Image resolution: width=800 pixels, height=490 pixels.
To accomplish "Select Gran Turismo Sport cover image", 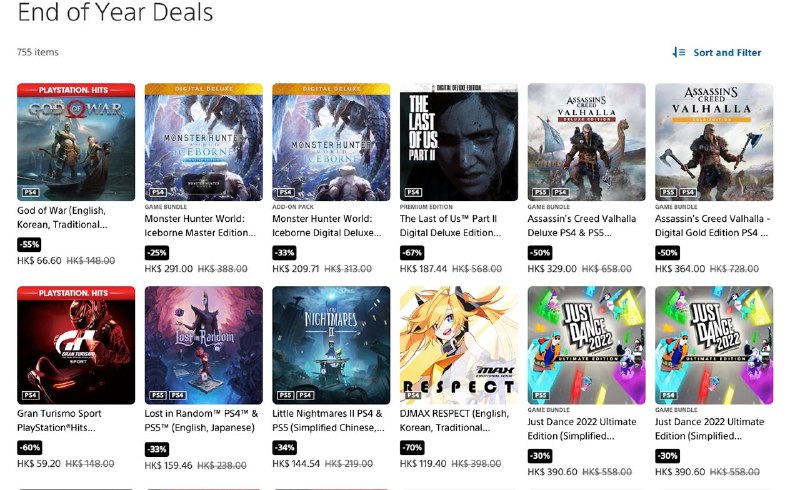I will (76, 345).
